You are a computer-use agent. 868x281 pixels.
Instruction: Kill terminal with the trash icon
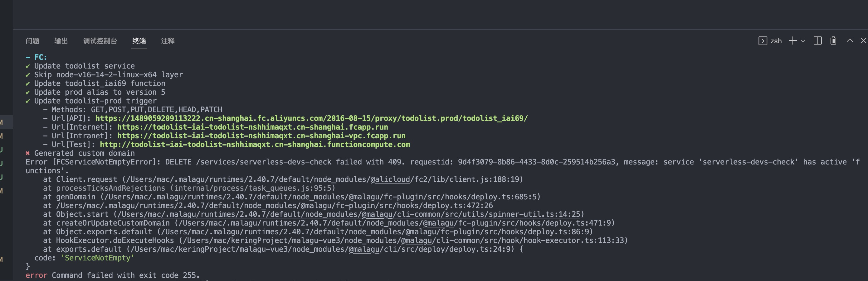[833, 41]
